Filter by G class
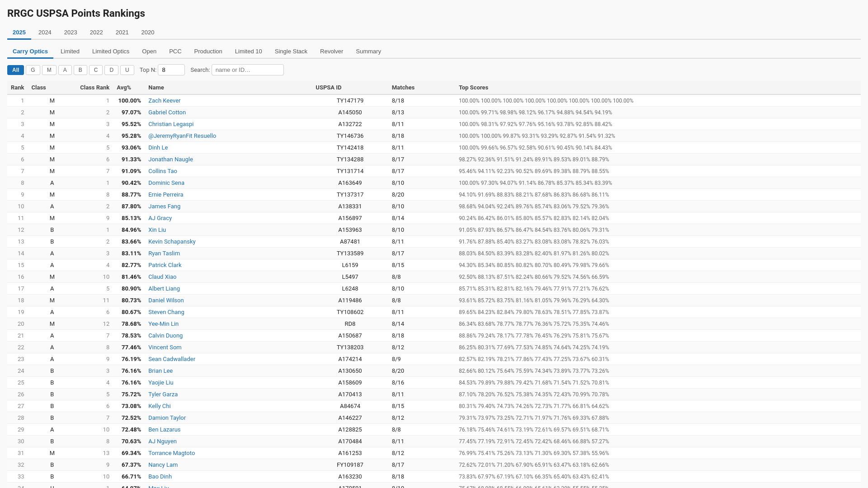 [x=33, y=70]
